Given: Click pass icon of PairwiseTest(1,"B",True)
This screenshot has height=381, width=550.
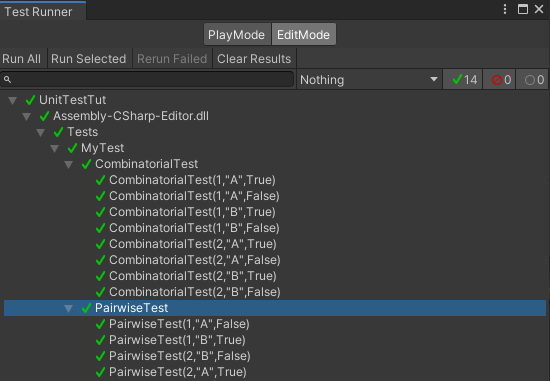Looking at the screenshot, I should [100, 340].
